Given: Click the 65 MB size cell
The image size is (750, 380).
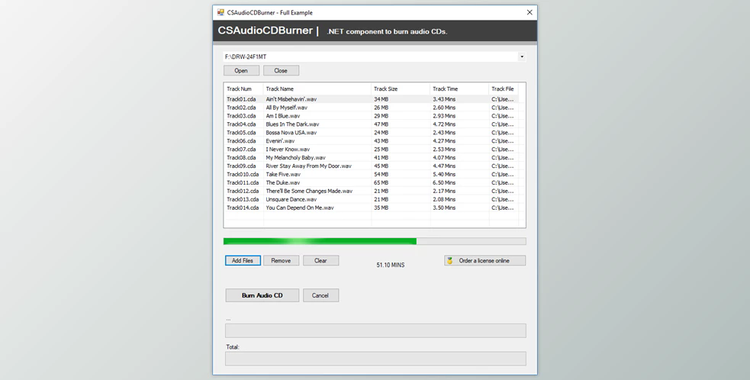Looking at the screenshot, I should click(381, 183).
